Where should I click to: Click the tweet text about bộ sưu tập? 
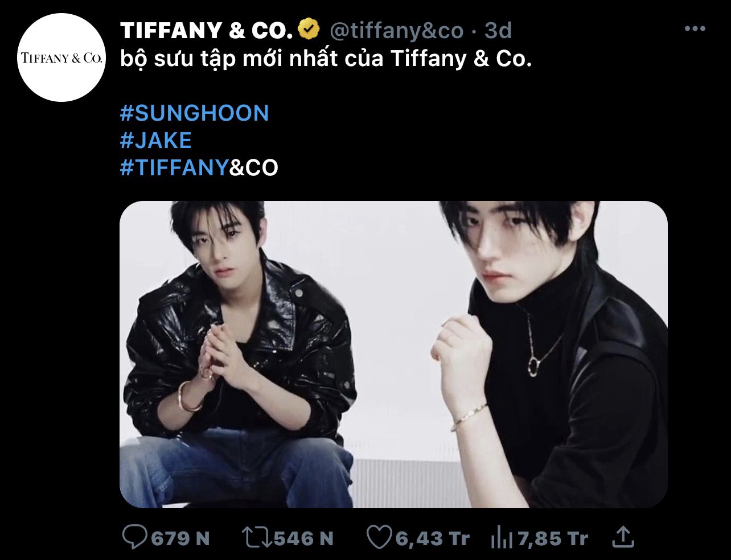[326, 59]
